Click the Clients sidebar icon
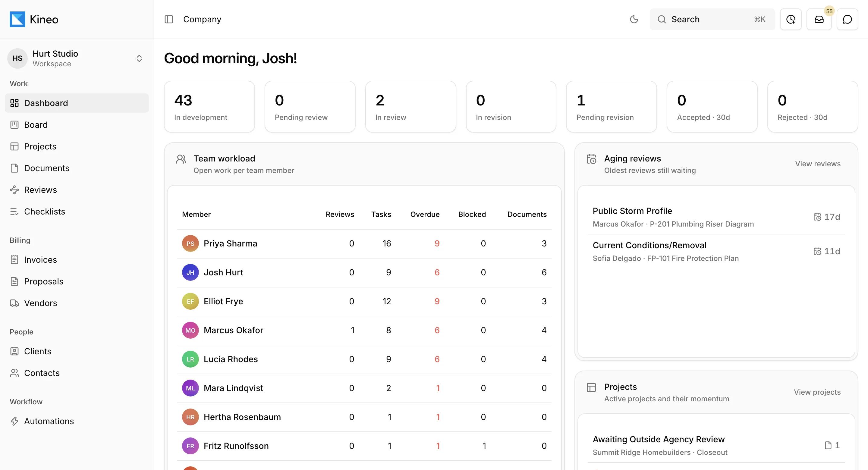The width and height of the screenshot is (868, 470). tap(14, 351)
